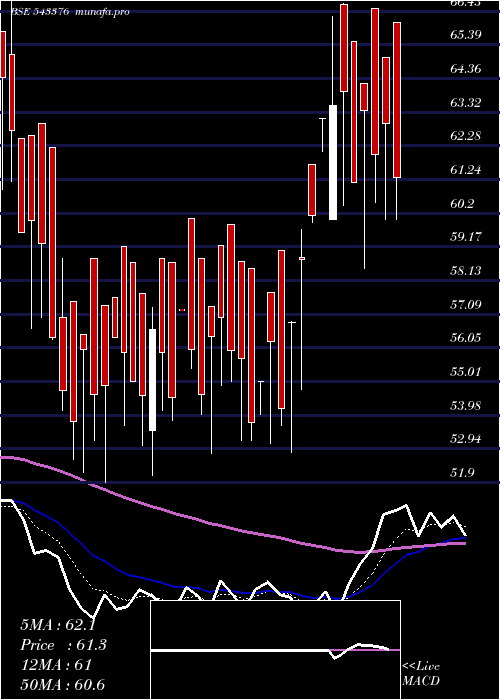Click the 55.01 axis label
The height and width of the screenshot is (700, 500).
[x=466, y=371]
